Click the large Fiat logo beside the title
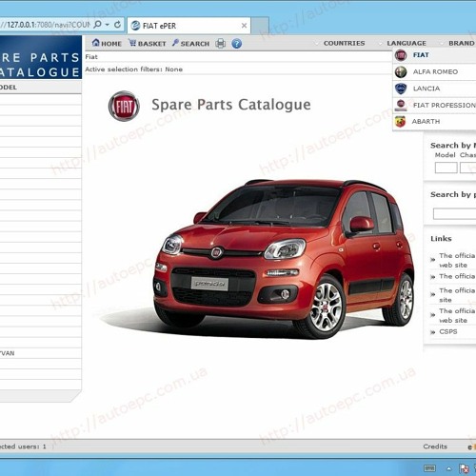This screenshot has width=476, height=476. pos(124,106)
